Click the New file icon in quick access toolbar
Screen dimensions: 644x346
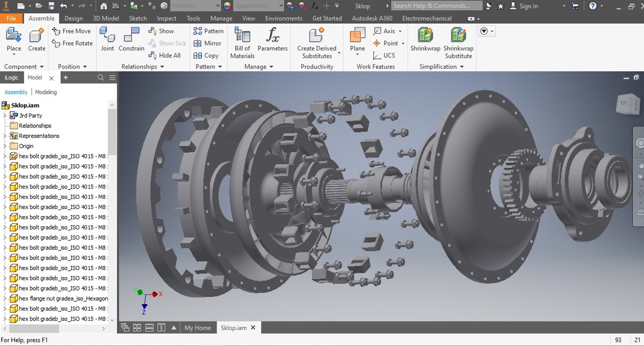click(x=21, y=6)
